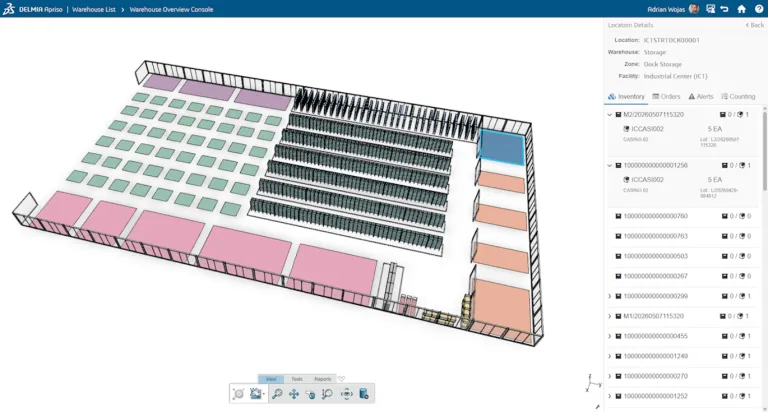Open the Counting tab

click(x=738, y=97)
